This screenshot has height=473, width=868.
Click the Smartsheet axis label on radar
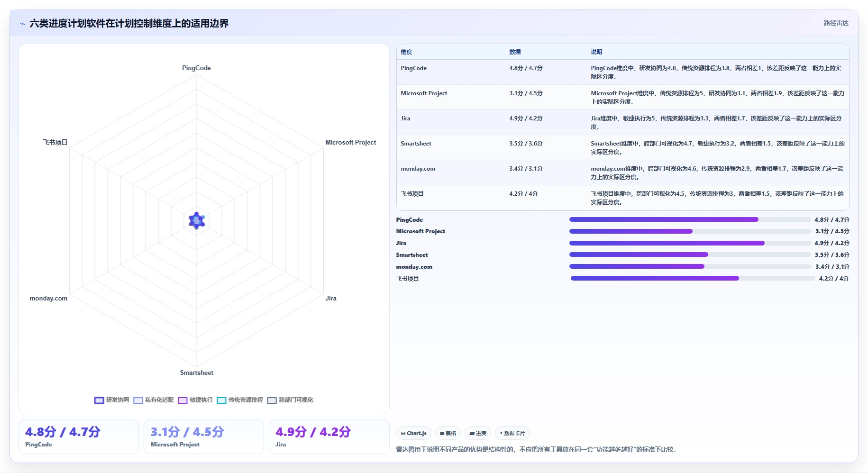[196, 373]
